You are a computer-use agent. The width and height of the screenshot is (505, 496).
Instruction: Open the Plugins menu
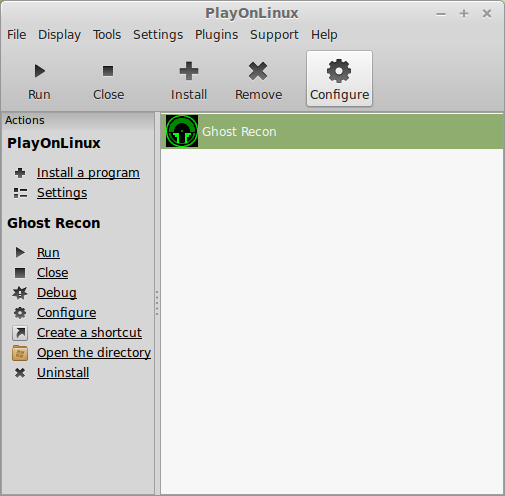[216, 35]
